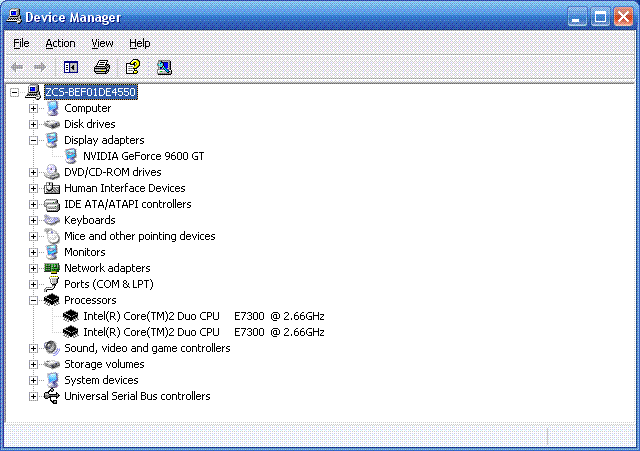The image size is (640, 451).
Task: Click the second Intel Core 2 Duo chip icon
Action: (x=71, y=332)
